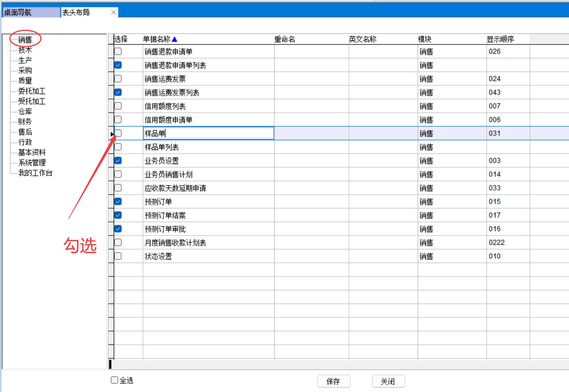Close the 表头布局 tab
Viewport: 569px width, 392px height.
click(x=113, y=13)
